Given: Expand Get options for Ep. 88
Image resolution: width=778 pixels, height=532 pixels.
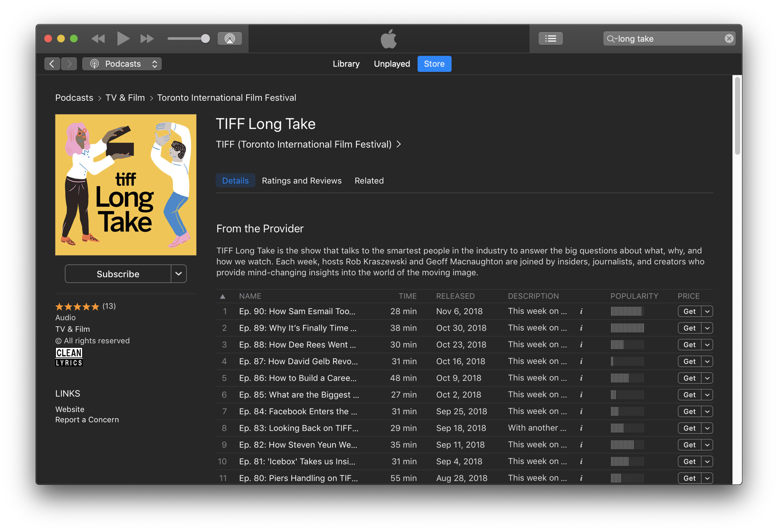Looking at the screenshot, I should pyautogui.click(x=707, y=345).
